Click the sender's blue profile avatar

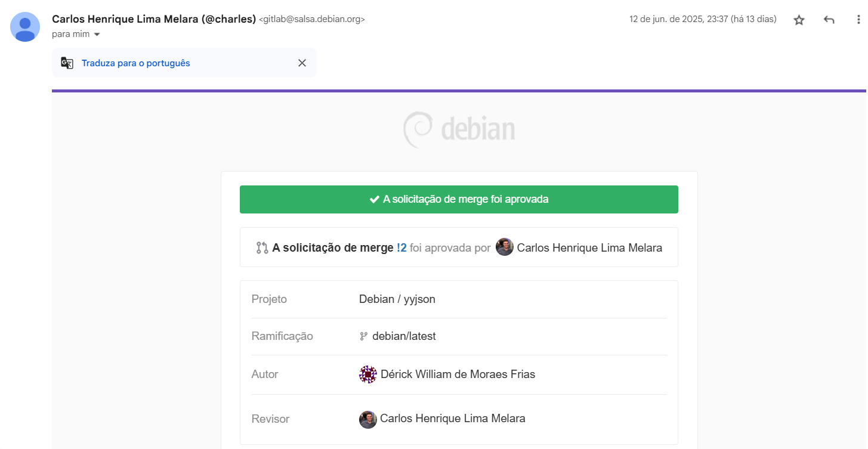coord(25,27)
